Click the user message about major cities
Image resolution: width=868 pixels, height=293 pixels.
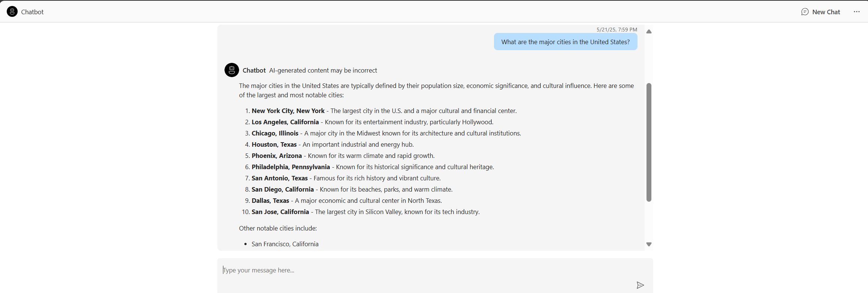click(566, 42)
